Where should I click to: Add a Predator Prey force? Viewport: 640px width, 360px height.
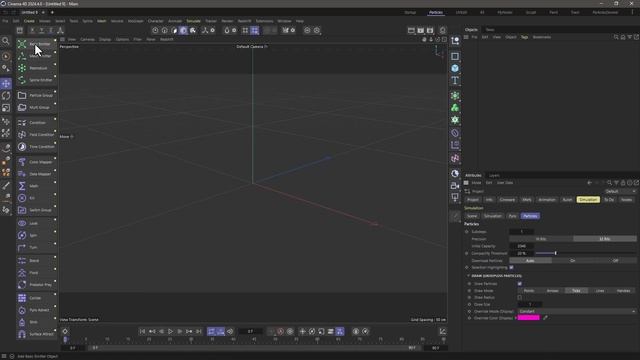36,284
